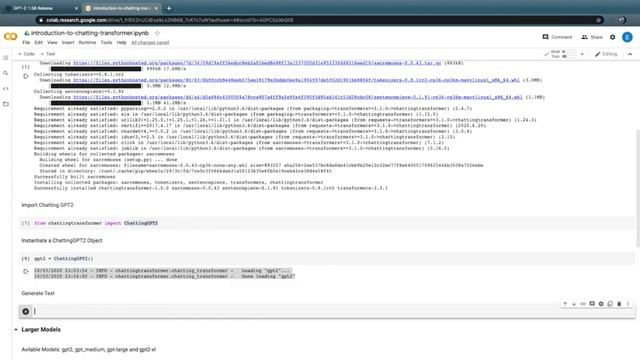Copy link to the selected cell
Image resolution: width=640 pixels, height=360 pixels.
click(x=583, y=304)
